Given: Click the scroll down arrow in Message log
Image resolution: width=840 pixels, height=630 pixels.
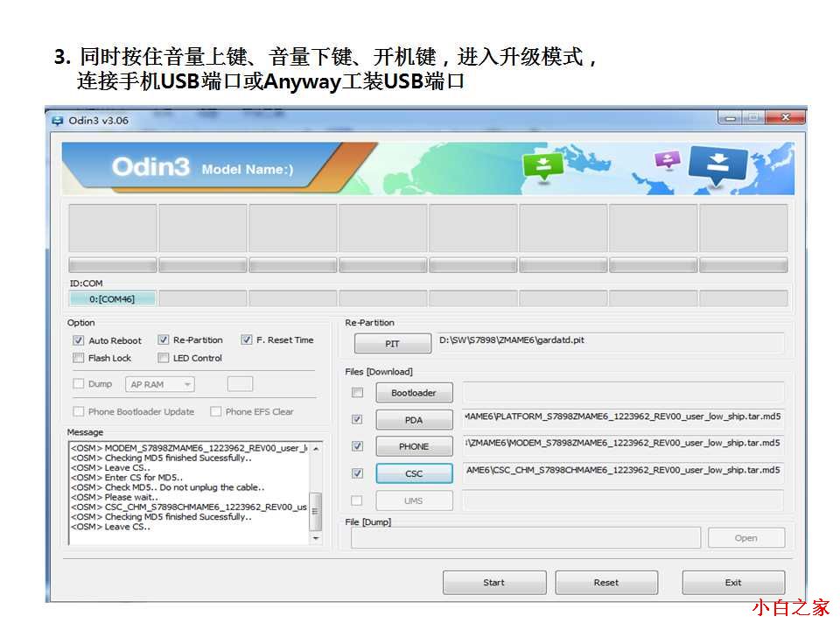Looking at the screenshot, I should (x=316, y=538).
